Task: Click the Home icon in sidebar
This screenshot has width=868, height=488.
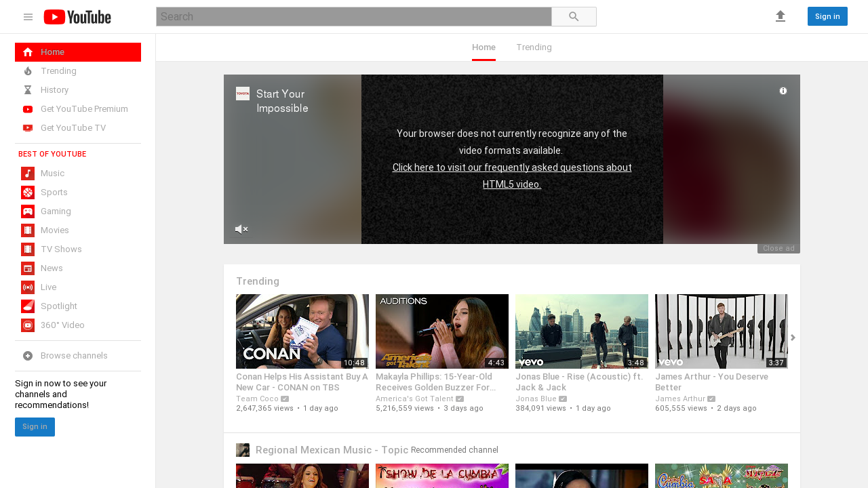Action: point(28,52)
